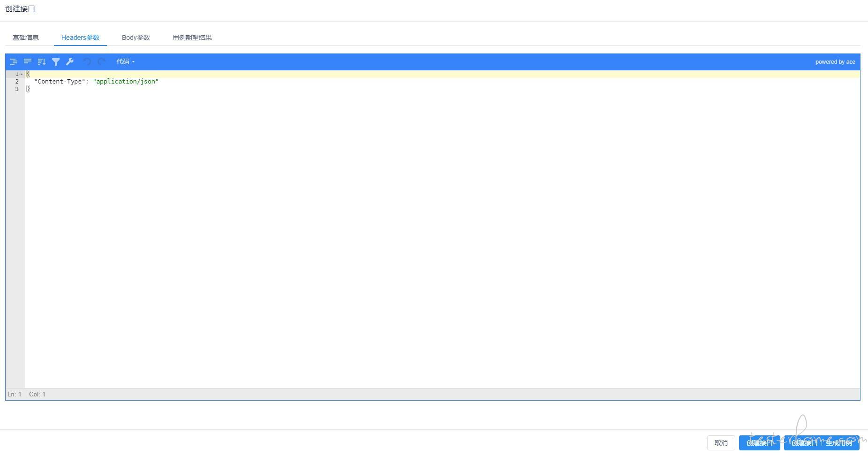Switch to the 基础信息 tab

[26, 38]
